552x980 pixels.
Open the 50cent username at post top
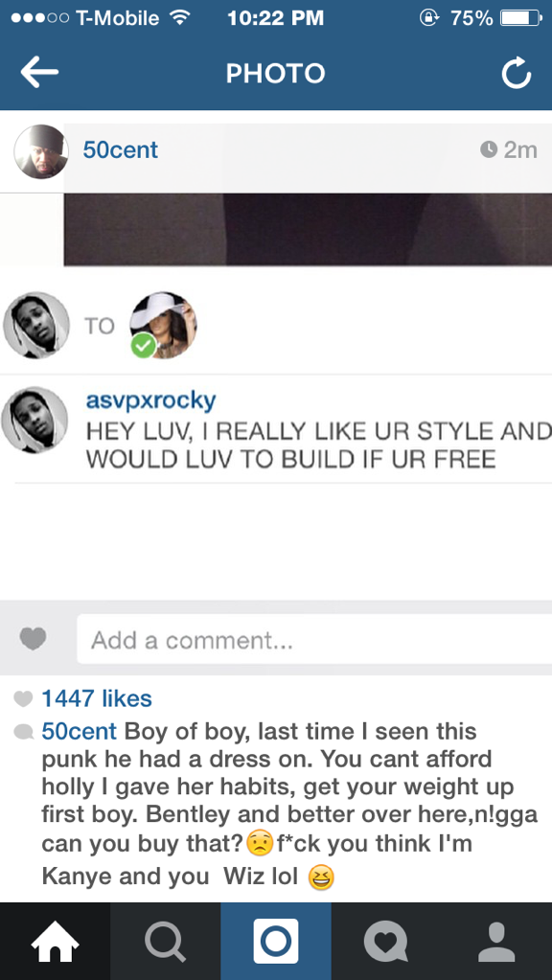pyautogui.click(x=121, y=150)
